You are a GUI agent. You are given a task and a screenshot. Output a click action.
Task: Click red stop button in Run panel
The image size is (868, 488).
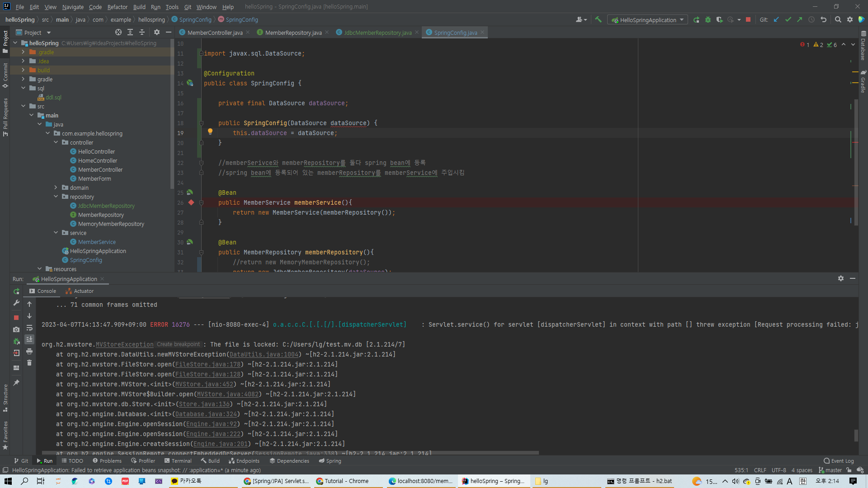pos(16,318)
